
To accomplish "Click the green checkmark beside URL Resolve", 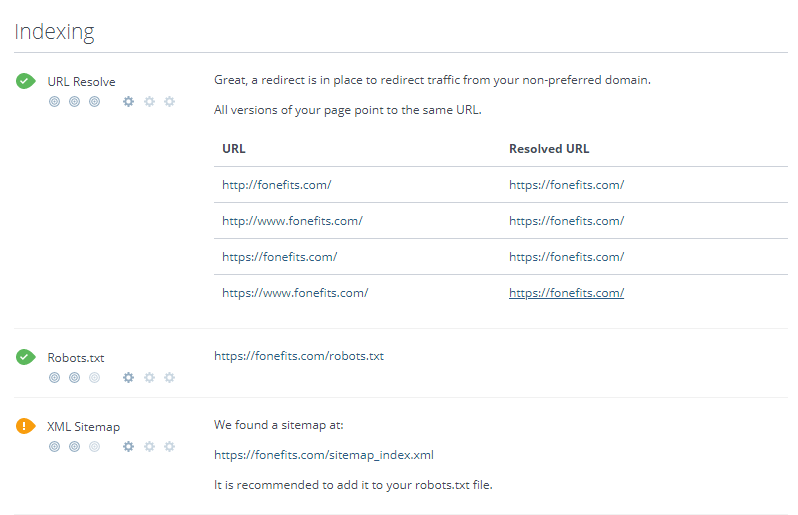I will coord(25,81).
